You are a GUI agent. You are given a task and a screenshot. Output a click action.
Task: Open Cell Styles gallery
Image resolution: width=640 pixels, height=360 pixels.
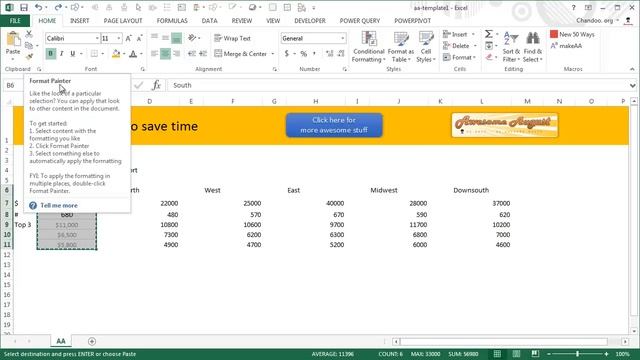tap(426, 47)
